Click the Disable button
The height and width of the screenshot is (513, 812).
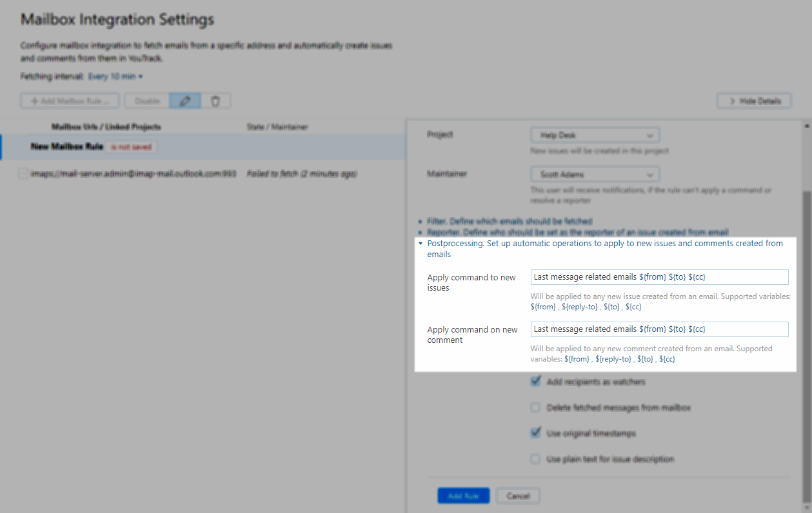(146, 101)
